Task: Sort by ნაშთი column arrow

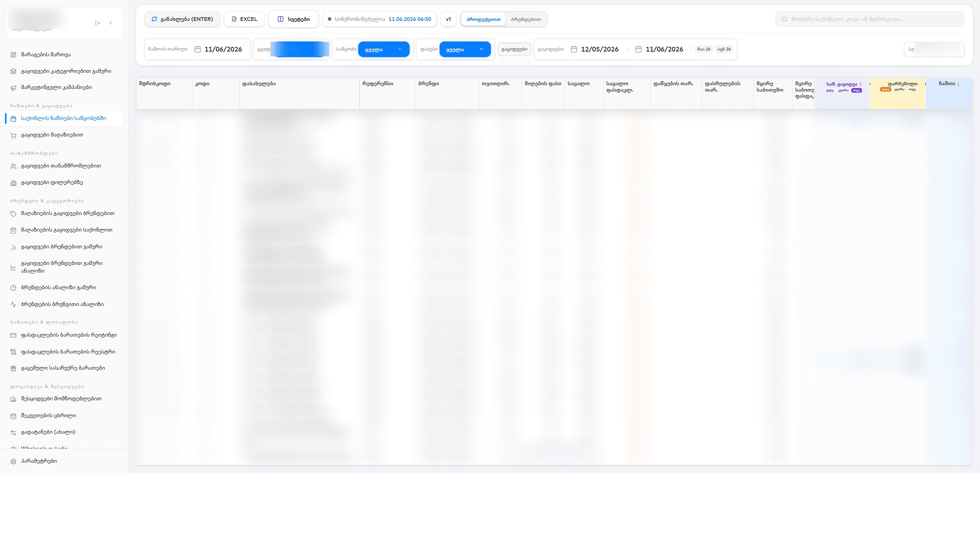Action: point(958,84)
